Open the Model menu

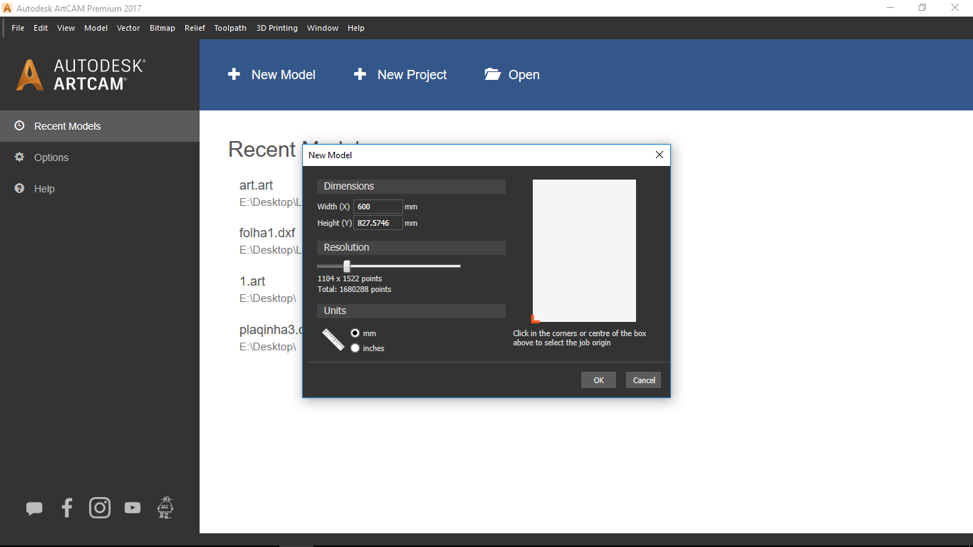point(96,28)
